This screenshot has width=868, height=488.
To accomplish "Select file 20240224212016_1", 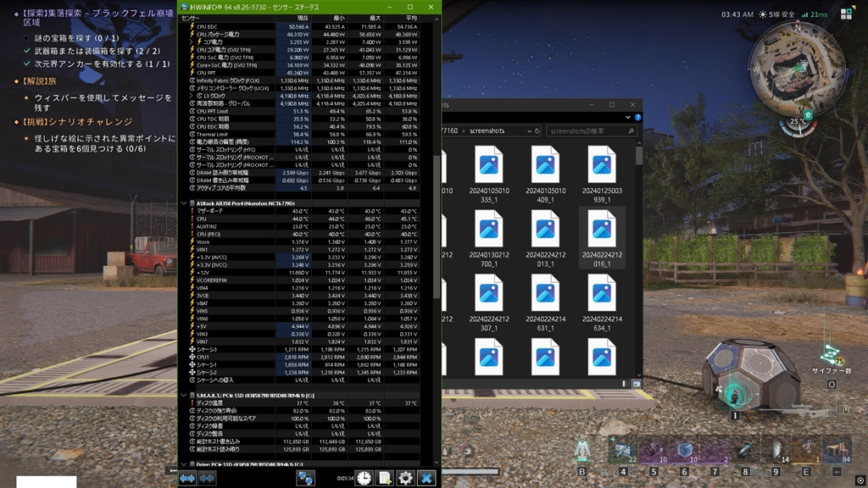I will pos(602,238).
